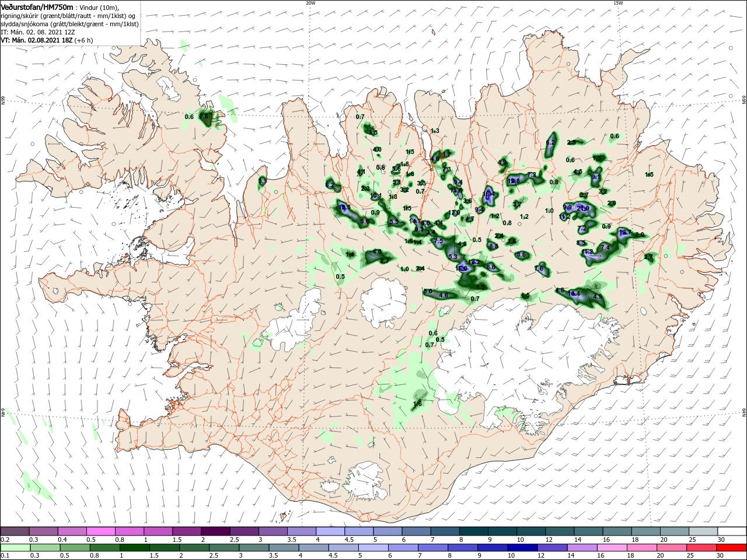Screen dimensions: 747x560
Task: Click the 1.6 rainfall value in the south
Action: 417,404
